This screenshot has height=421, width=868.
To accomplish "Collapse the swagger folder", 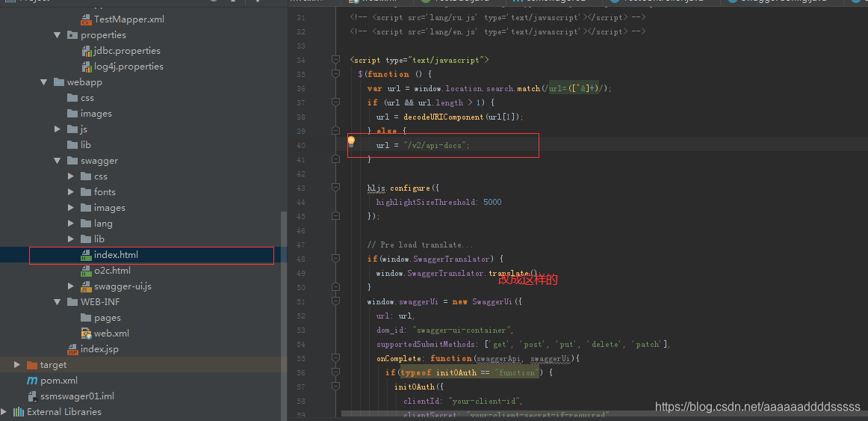I will pos(57,161).
